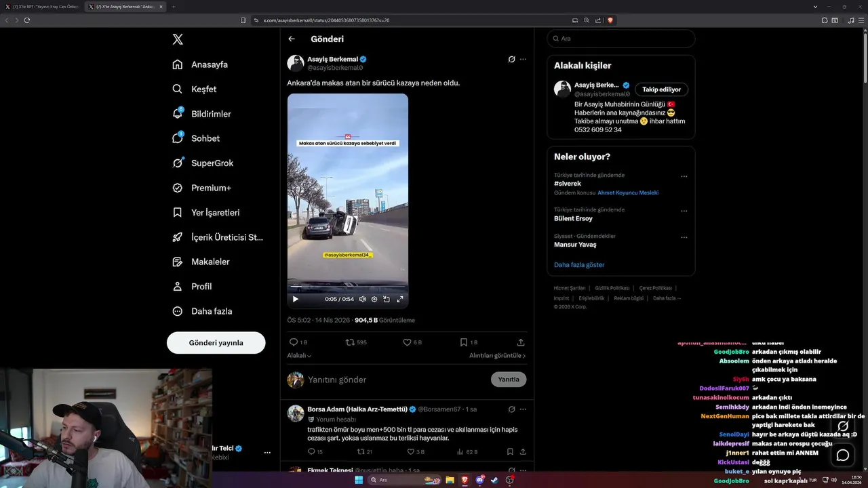Open Mansur Yavaş trend options menu

[684, 237]
